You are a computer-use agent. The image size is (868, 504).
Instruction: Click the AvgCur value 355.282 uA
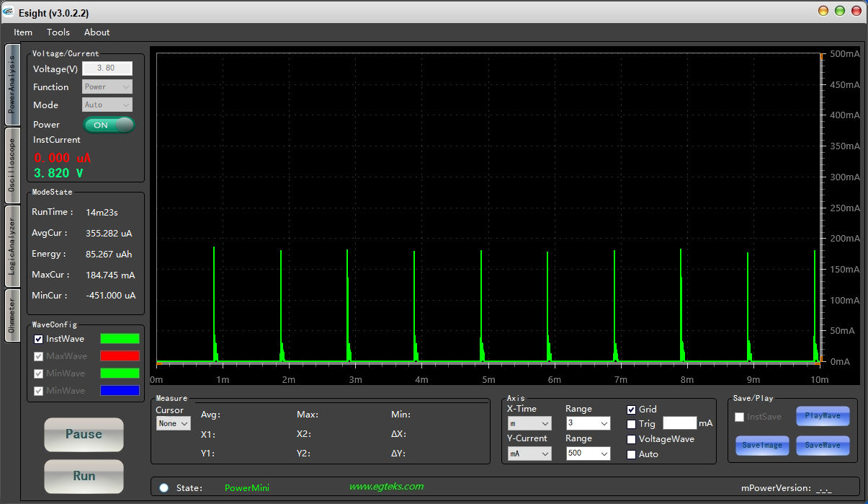pyautogui.click(x=109, y=234)
